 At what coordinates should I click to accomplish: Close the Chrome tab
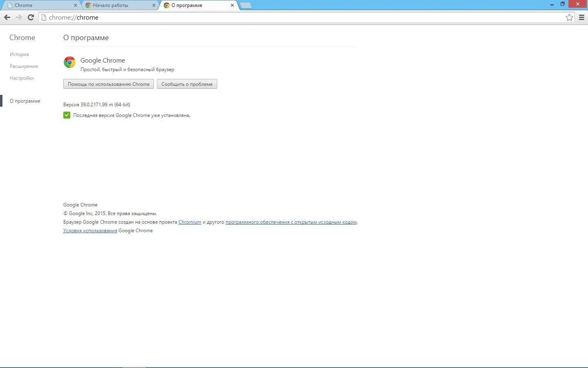(x=75, y=5)
